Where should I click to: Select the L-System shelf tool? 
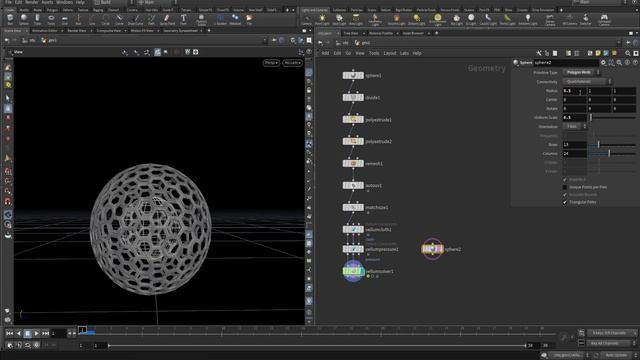(x=220, y=19)
